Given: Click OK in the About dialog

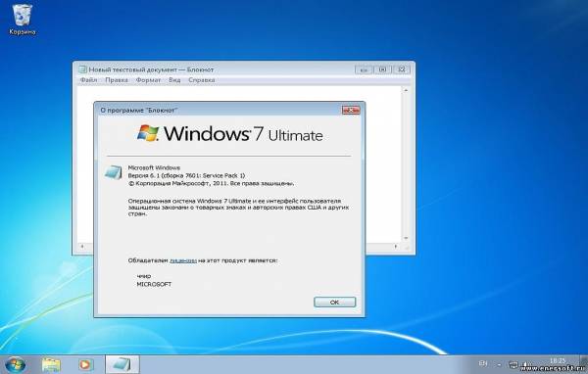Looking at the screenshot, I should [x=334, y=303].
